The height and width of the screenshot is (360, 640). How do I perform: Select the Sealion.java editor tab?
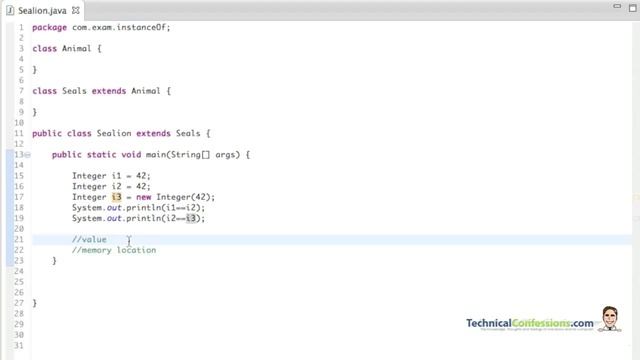tap(42, 11)
